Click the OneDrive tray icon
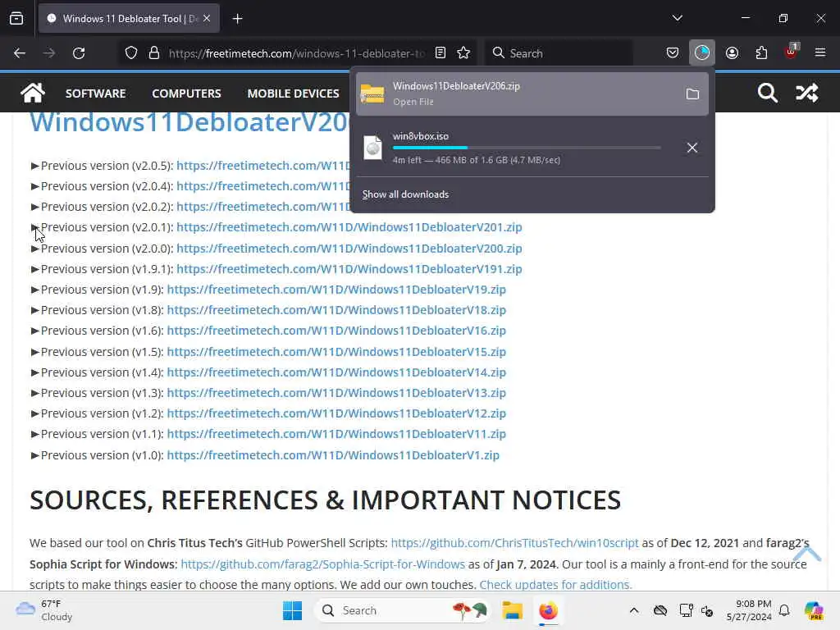The image size is (840, 630). (x=660, y=610)
